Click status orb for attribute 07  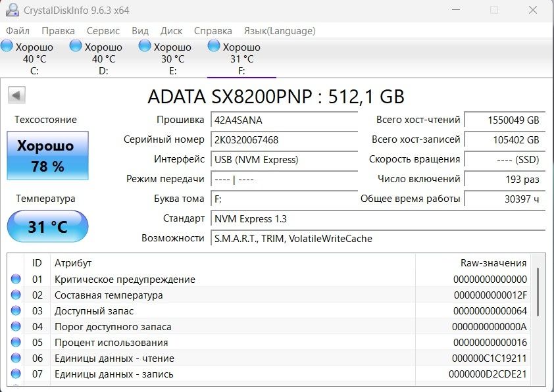16,374
